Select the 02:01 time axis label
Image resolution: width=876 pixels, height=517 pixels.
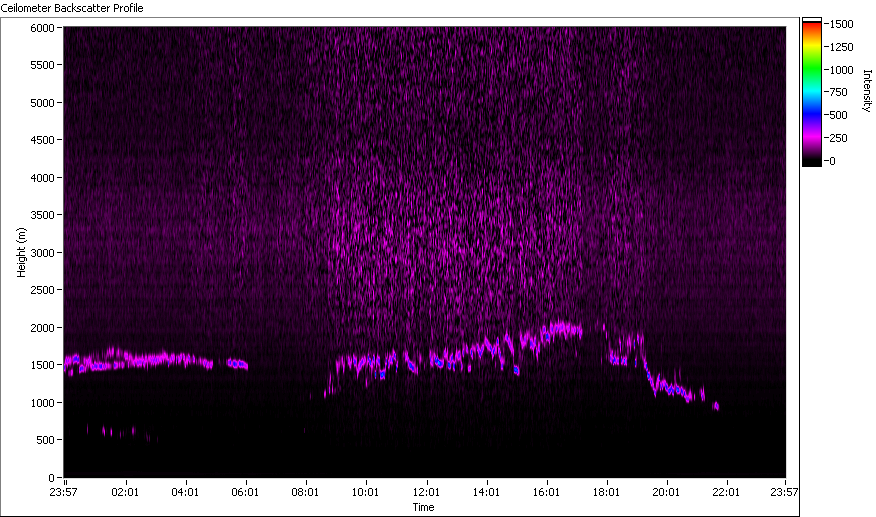pos(125,492)
